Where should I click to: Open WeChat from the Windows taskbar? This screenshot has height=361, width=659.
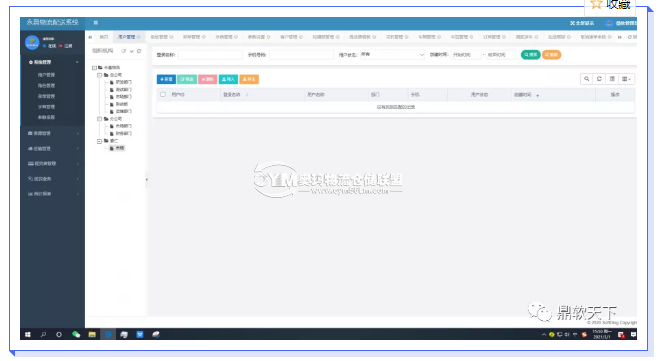coord(76,335)
